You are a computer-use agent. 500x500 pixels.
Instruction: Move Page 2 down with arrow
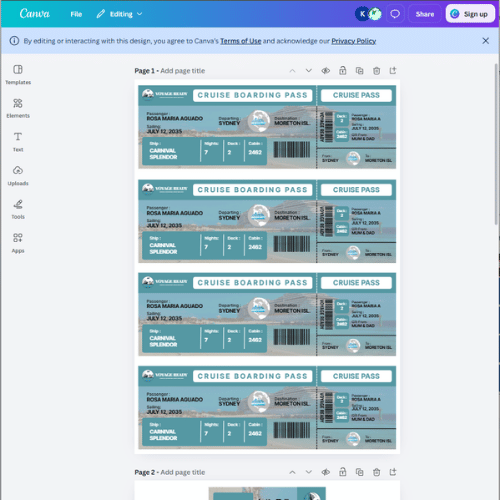(309, 472)
